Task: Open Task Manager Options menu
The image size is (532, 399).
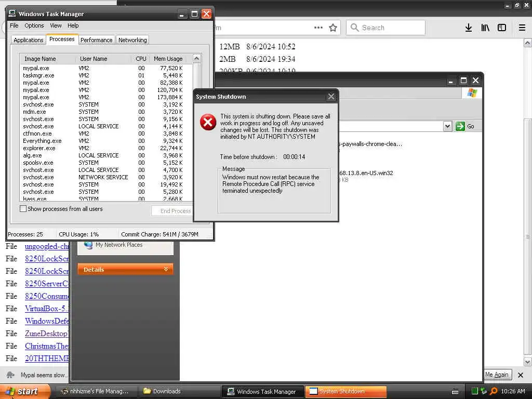Action: [x=34, y=25]
